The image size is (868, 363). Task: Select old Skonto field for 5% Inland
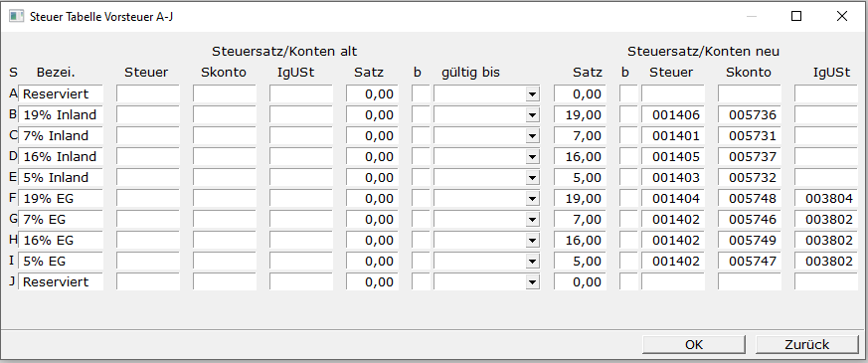pos(224,178)
